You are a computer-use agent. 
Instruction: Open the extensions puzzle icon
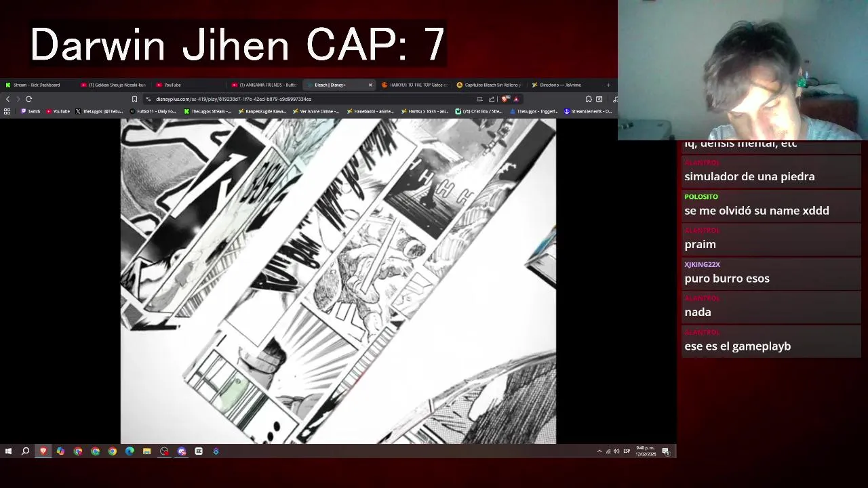pos(589,99)
